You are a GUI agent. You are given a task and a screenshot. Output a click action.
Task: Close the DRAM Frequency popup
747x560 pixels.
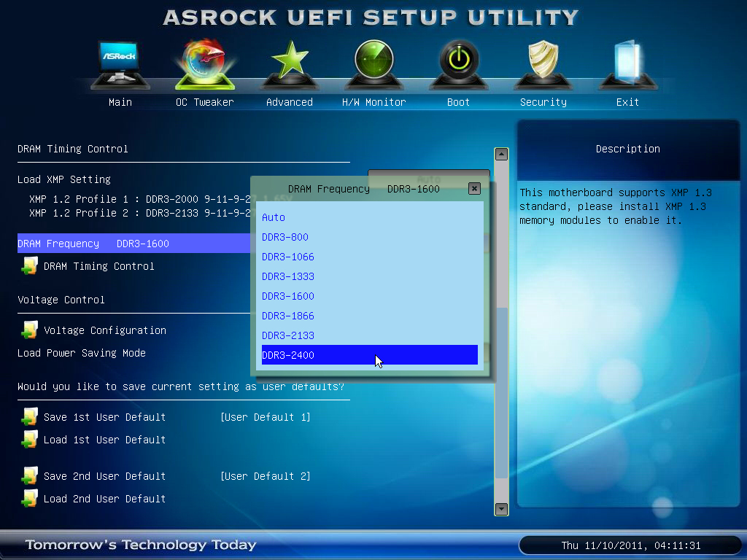tap(474, 189)
